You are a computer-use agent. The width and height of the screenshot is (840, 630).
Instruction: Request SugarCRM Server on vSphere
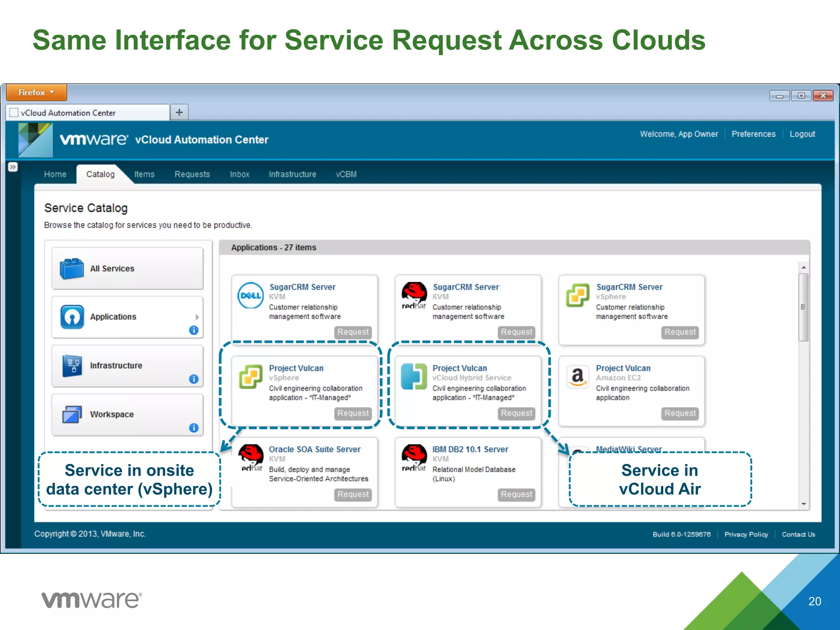point(680,332)
